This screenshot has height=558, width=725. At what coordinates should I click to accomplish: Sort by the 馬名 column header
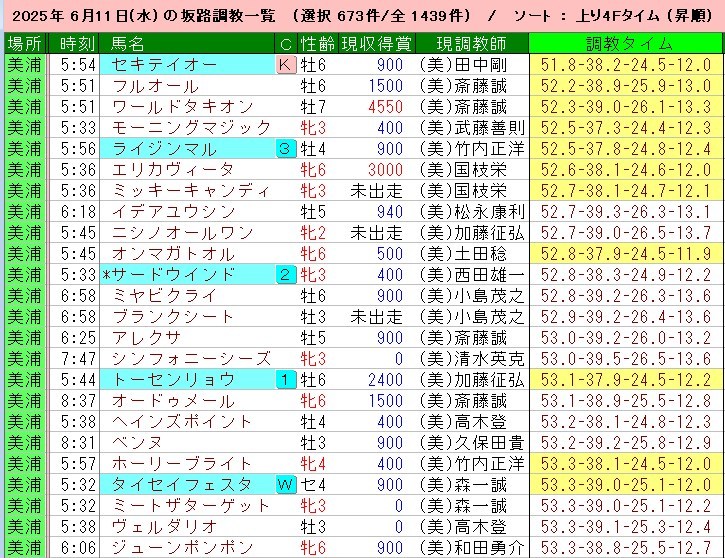pos(187,44)
